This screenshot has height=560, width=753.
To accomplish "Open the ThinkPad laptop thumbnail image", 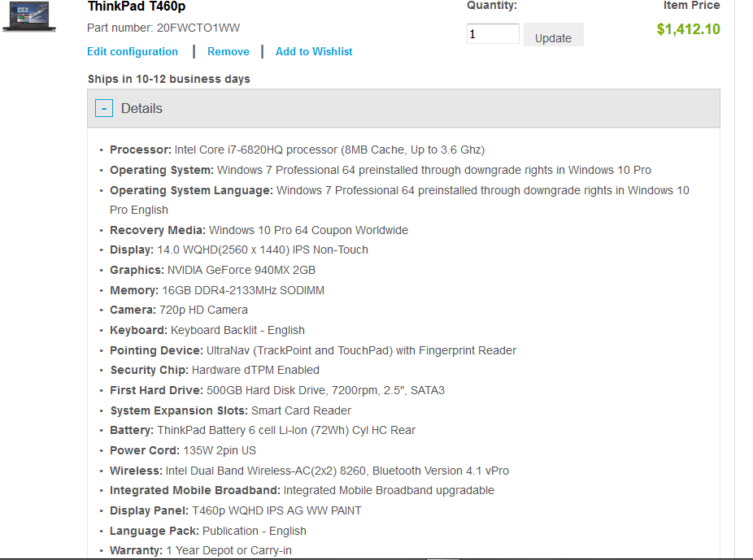I will pos(28,17).
